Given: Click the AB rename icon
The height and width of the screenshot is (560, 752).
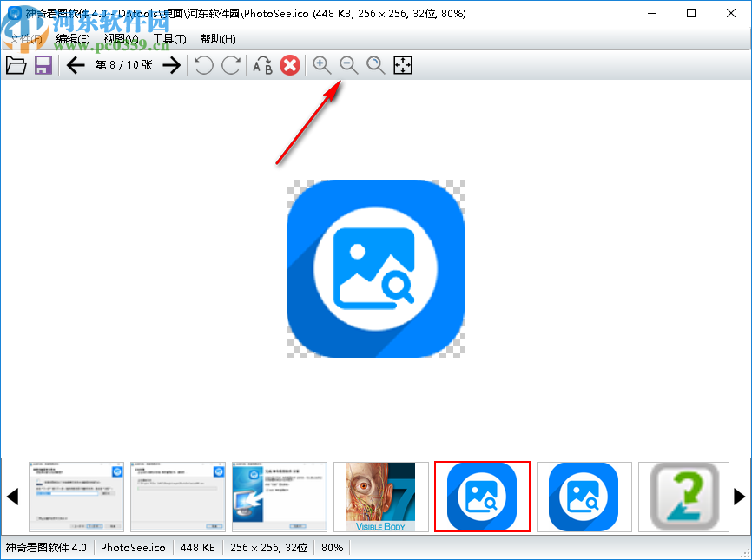Looking at the screenshot, I should pyautogui.click(x=262, y=65).
